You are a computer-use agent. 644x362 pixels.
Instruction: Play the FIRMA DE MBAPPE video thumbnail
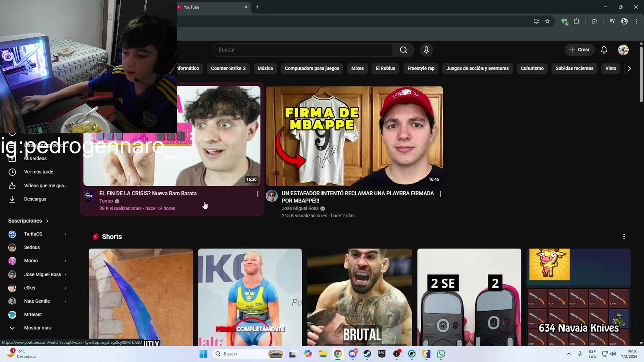[x=354, y=136]
